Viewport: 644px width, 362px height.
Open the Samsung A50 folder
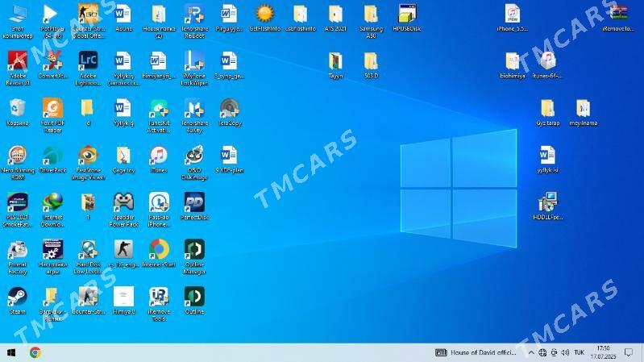click(371, 22)
